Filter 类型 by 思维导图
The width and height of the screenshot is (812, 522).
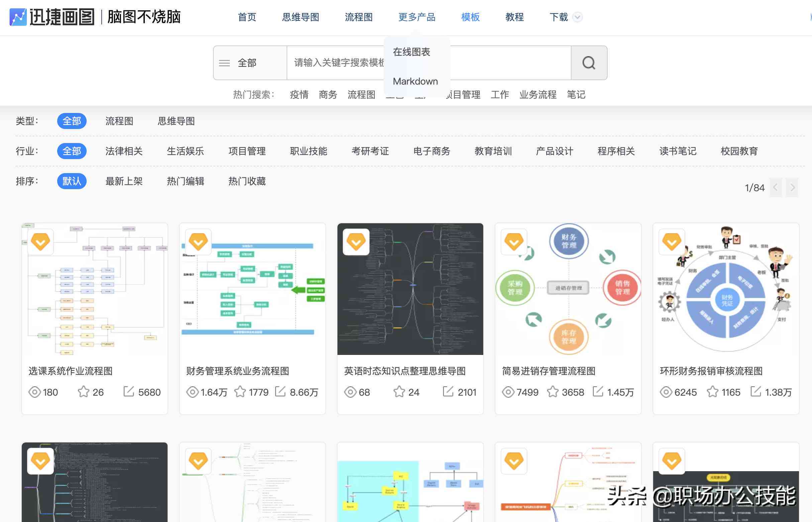click(x=176, y=121)
